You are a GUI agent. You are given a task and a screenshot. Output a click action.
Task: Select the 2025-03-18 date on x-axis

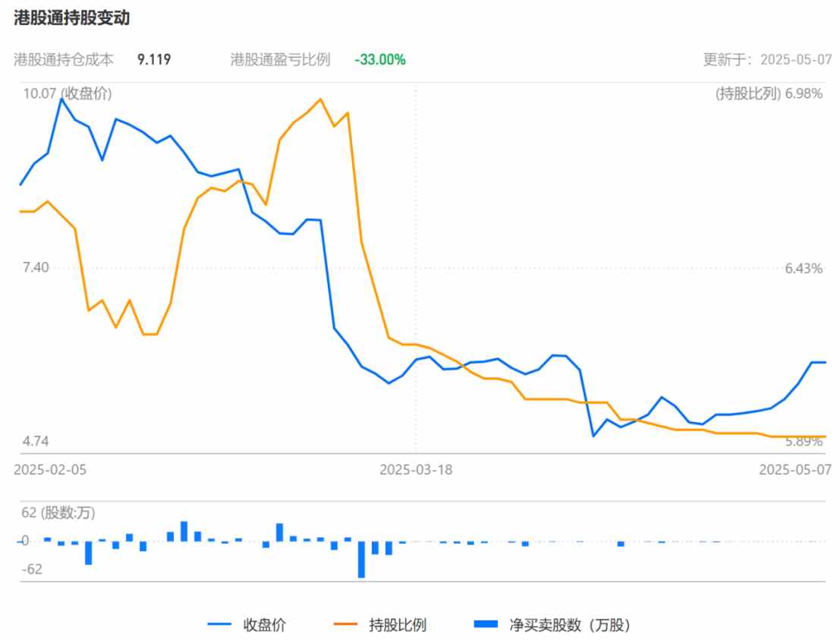click(415, 470)
